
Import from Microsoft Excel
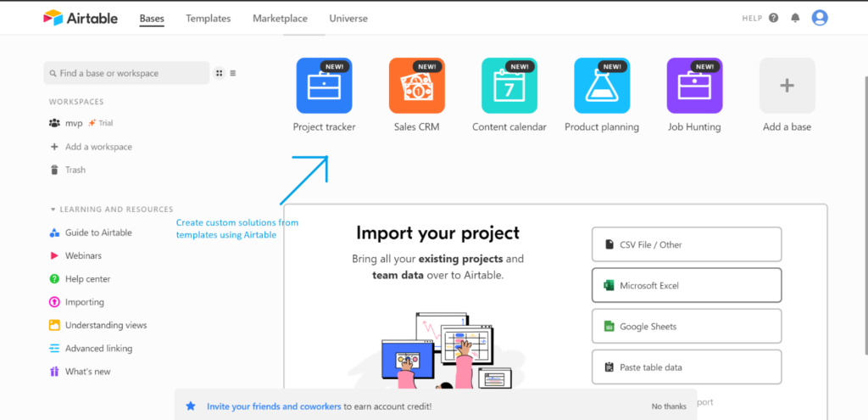coord(687,285)
